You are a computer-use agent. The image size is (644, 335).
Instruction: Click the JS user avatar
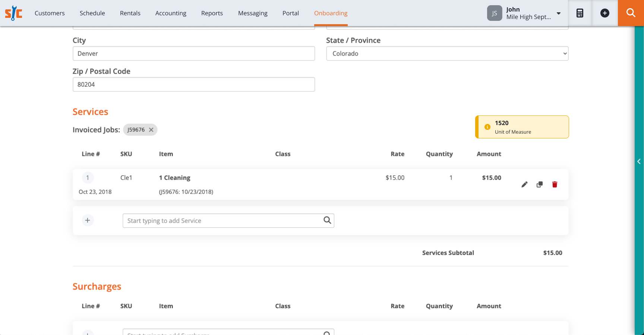495,13
